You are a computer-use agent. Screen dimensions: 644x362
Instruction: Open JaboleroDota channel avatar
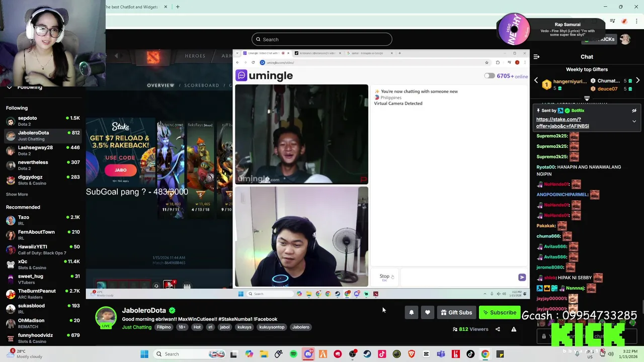(x=106, y=317)
